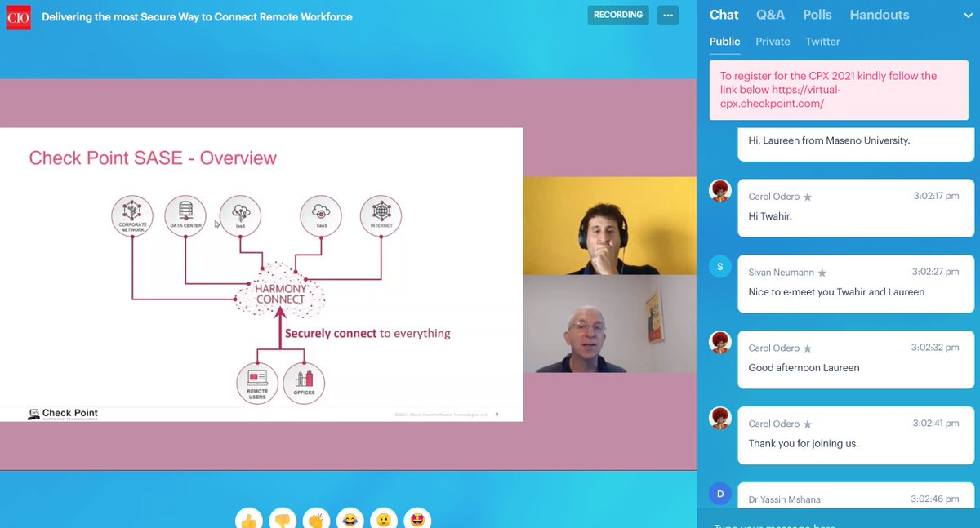Select the Twitter sub-tab
The width and height of the screenshot is (980, 528).
[822, 42]
